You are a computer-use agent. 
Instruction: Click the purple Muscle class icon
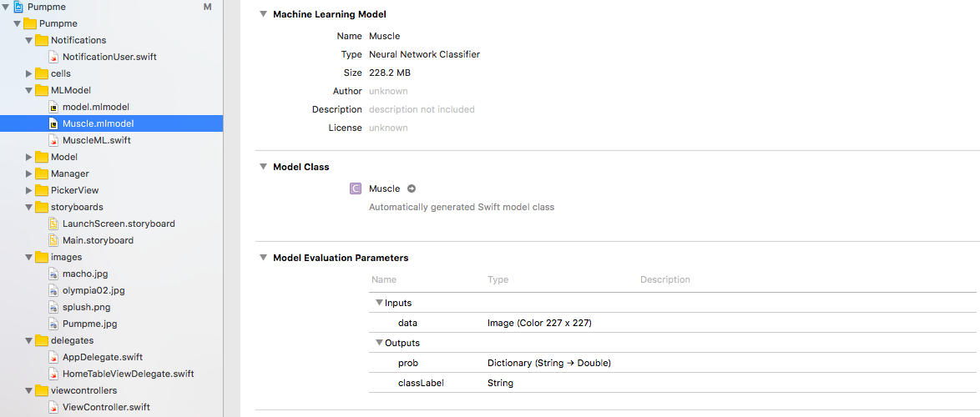coord(356,188)
